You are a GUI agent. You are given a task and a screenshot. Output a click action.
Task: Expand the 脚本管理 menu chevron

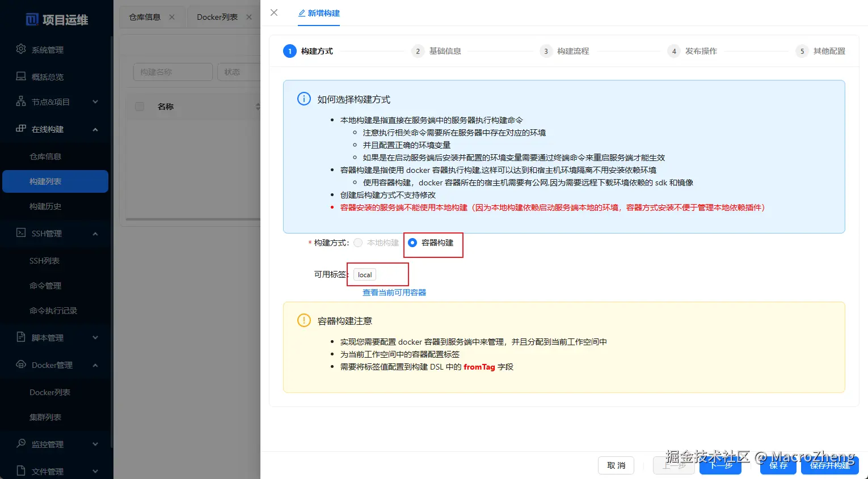(x=95, y=338)
